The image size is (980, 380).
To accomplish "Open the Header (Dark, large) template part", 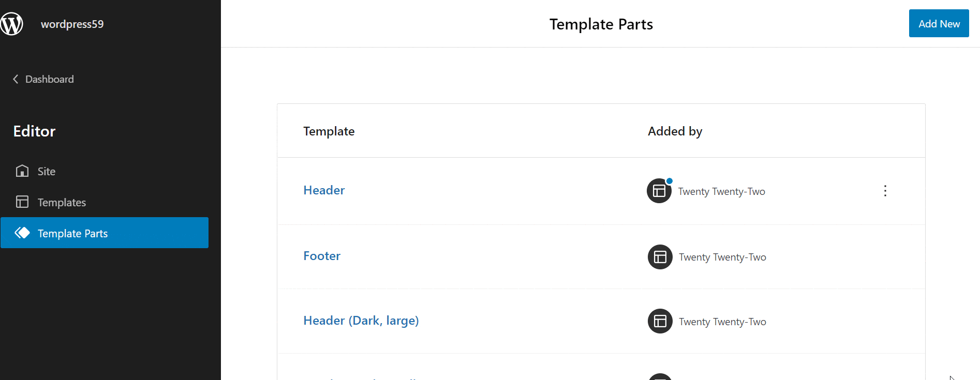I will click(x=361, y=321).
